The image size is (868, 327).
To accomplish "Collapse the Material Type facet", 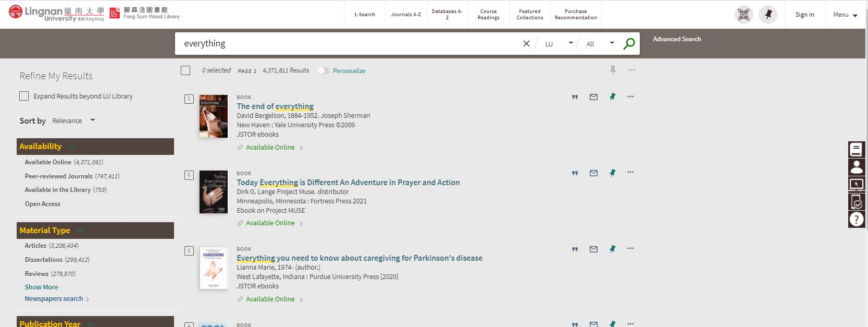I will tap(95, 231).
